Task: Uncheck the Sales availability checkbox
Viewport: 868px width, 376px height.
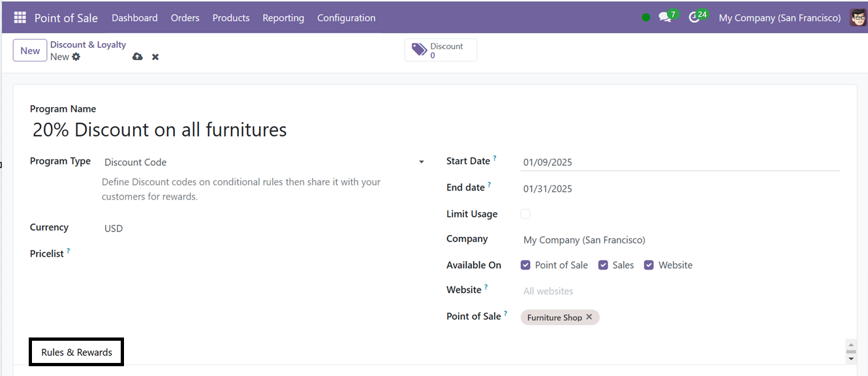Action: coord(603,265)
